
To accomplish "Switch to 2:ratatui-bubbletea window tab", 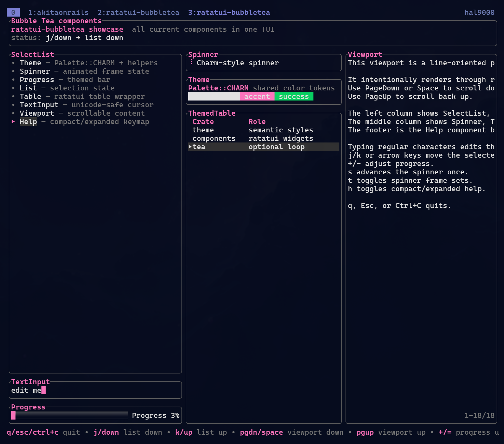I will click(x=138, y=12).
